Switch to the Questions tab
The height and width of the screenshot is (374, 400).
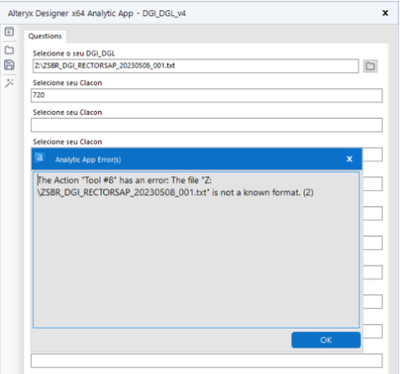(45, 36)
